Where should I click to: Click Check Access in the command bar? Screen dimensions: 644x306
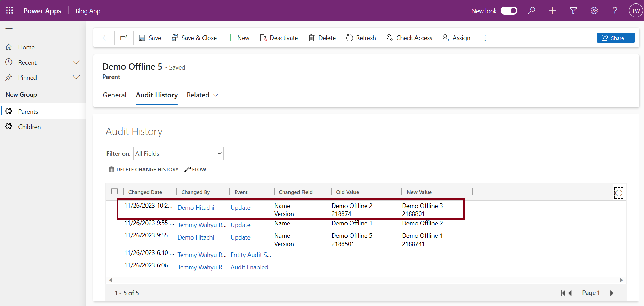410,38
